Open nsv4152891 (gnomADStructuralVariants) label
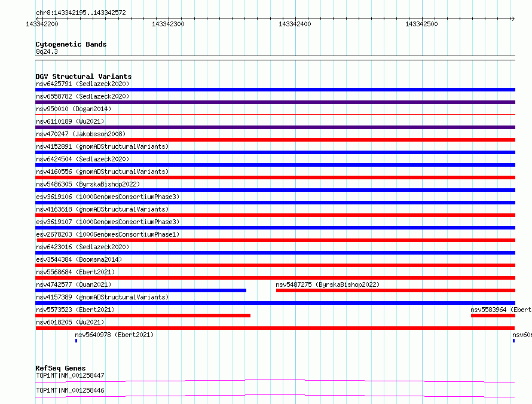Image resolution: width=532 pixels, height=404 pixels. tap(102, 146)
